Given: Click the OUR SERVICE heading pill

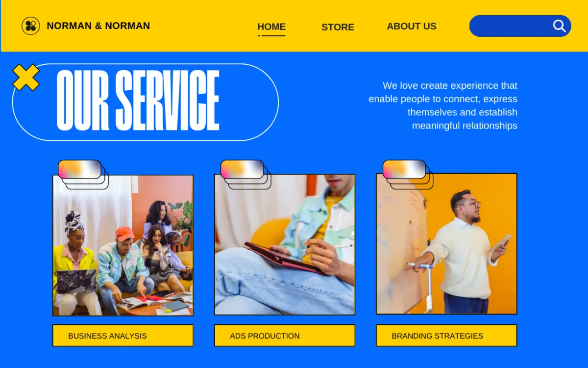Looking at the screenshot, I should tap(146, 102).
